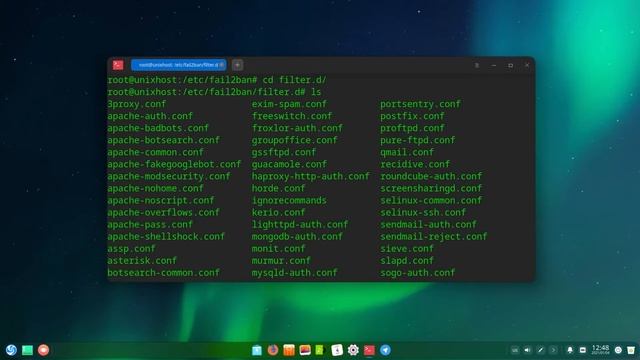Open the volume speaker icon in the tray
640x360 pixels.
coord(527,350)
